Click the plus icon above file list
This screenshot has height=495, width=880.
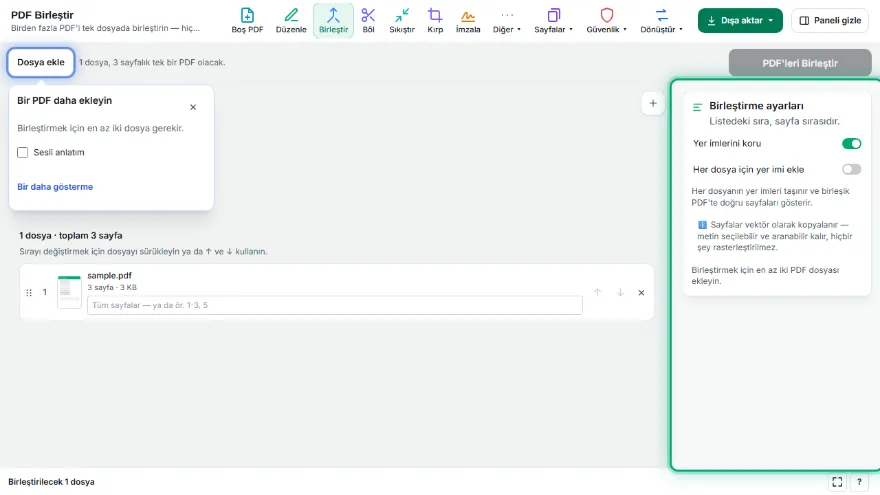point(653,103)
